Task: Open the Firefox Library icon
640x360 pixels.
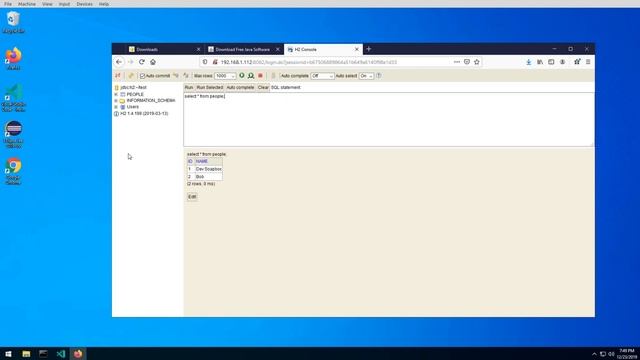Action: [x=540, y=62]
